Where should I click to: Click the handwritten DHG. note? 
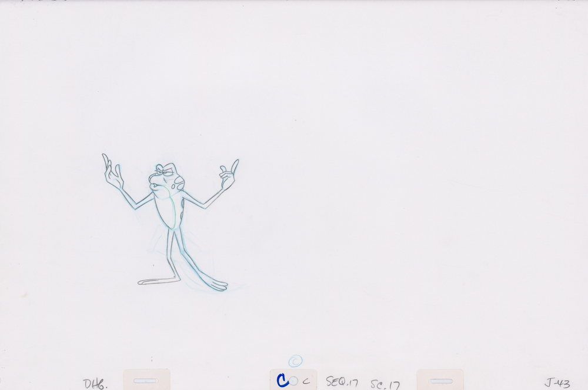pyautogui.click(x=95, y=384)
